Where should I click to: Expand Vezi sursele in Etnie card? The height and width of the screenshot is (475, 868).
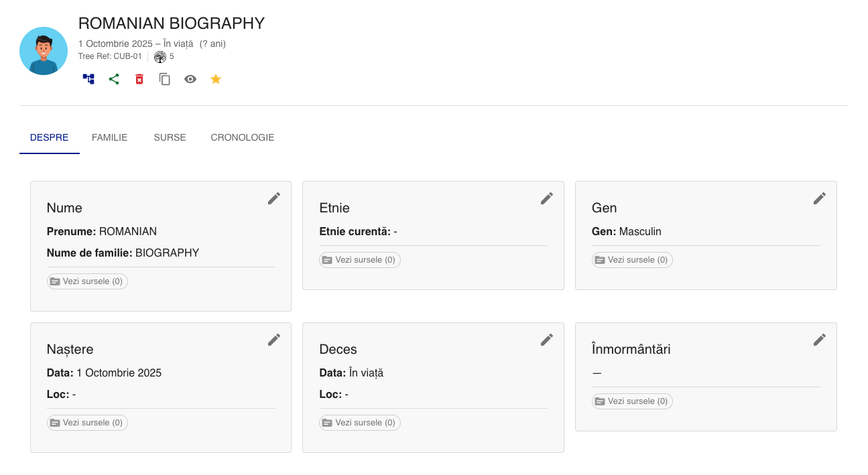click(360, 260)
